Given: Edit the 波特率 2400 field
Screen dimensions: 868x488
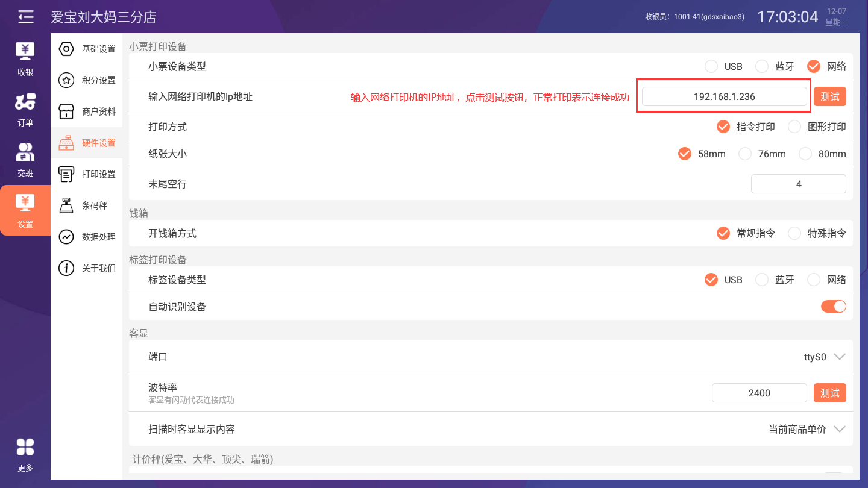Looking at the screenshot, I should coord(759,393).
